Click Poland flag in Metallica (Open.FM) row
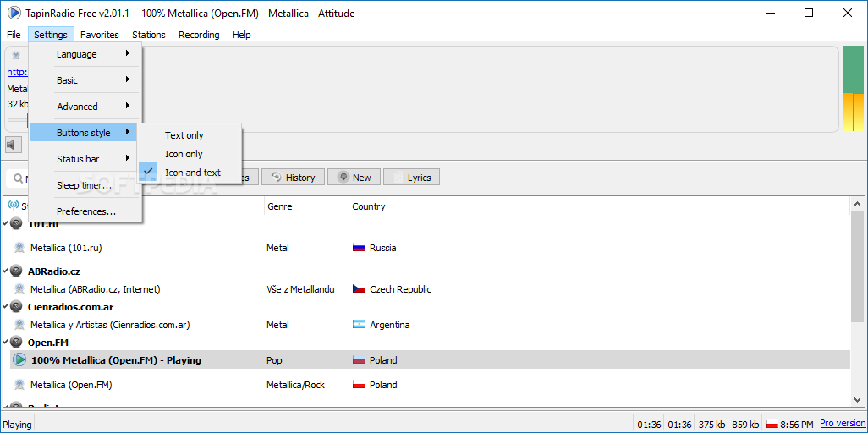 [x=359, y=384]
